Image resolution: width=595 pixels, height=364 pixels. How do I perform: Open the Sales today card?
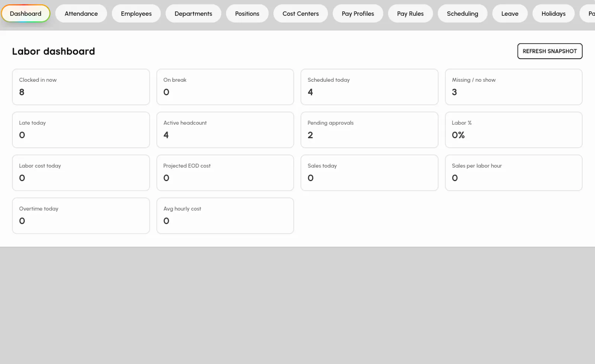click(369, 173)
